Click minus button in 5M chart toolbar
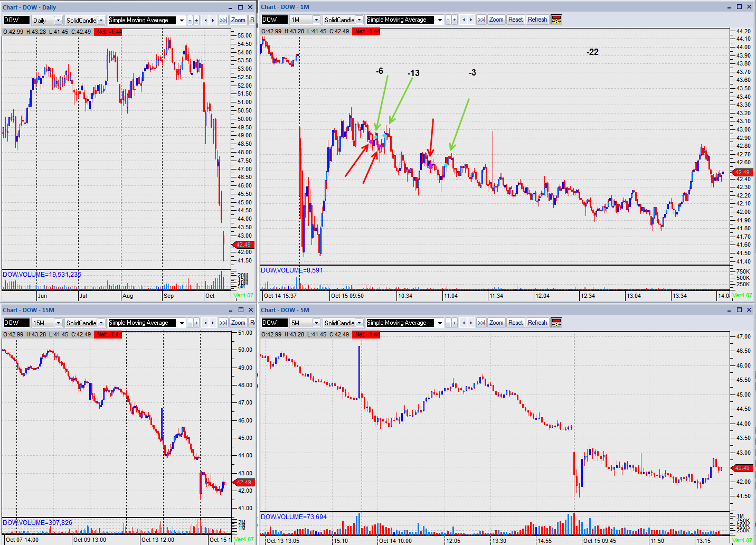Screen dimensions: 756x545 (x=448, y=323)
